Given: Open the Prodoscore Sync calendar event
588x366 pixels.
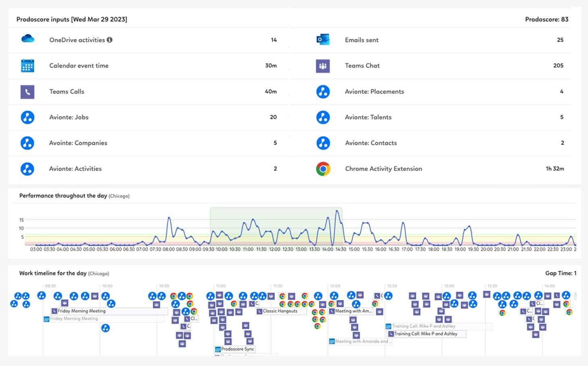Looking at the screenshot, I should pyautogui.click(x=235, y=349).
